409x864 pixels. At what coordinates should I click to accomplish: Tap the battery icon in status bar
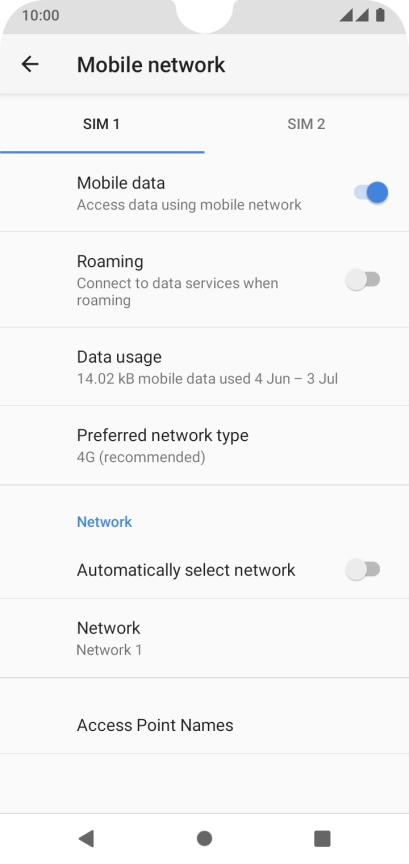coord(380,15)
